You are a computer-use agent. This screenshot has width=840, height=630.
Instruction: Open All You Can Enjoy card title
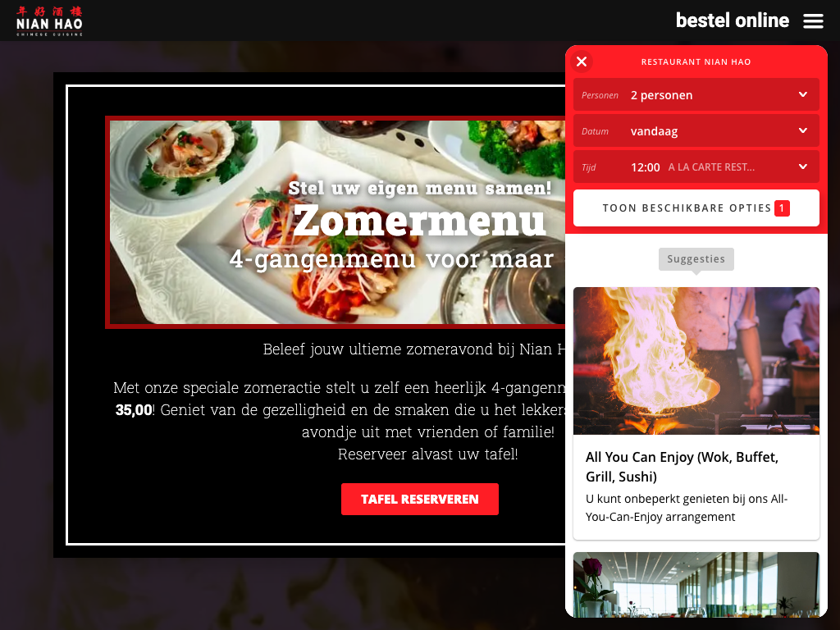tap(682, 467)
